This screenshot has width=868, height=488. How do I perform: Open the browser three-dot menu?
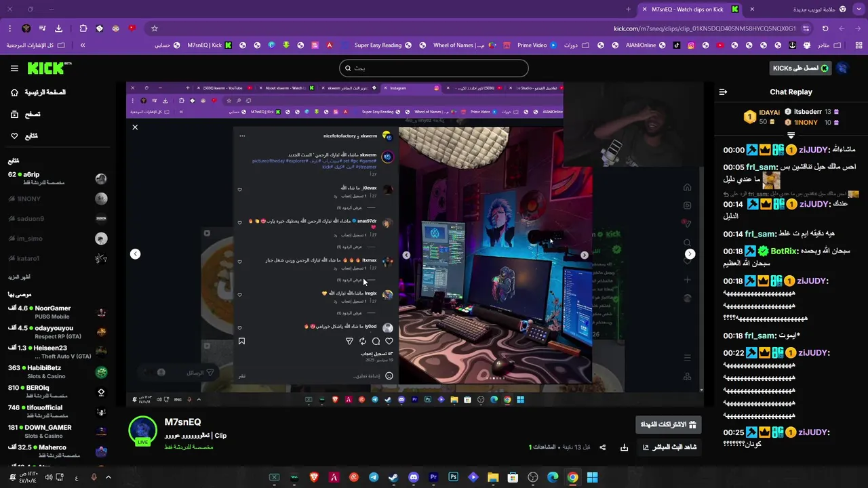9,28
